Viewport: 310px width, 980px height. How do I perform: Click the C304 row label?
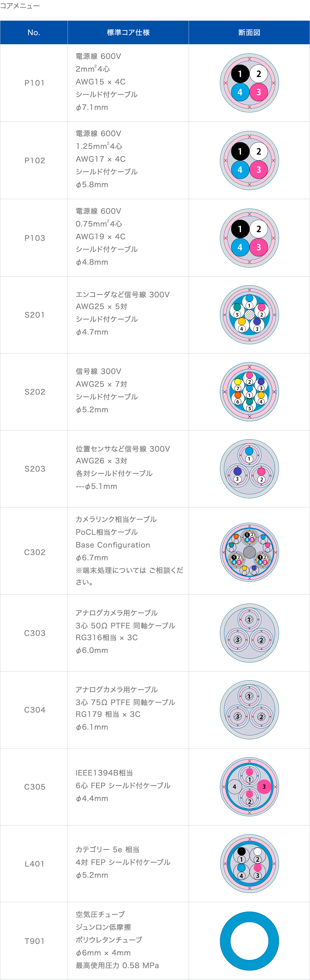[x=35, y=709]
